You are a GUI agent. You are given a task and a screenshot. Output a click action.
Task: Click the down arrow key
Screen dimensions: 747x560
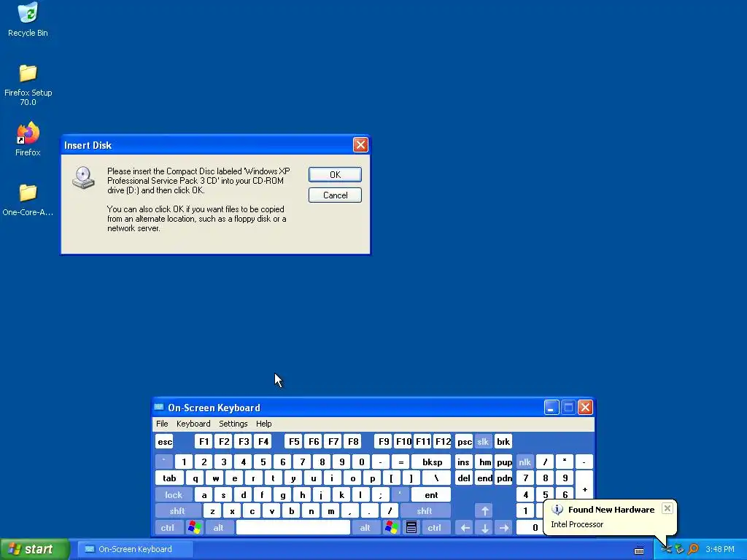(x=485, y=528)
